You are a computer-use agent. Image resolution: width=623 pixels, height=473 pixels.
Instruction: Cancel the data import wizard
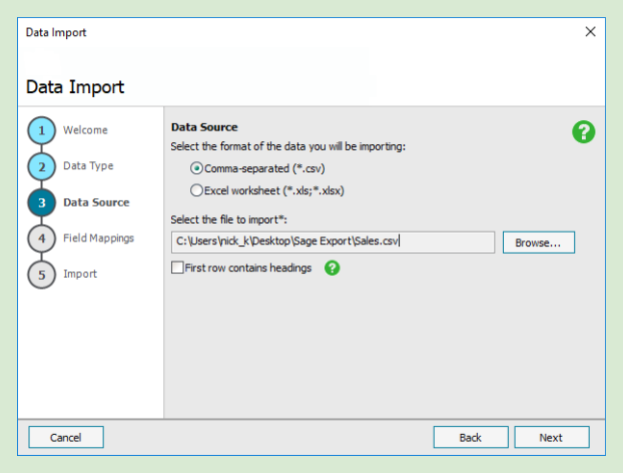point(65,437)
